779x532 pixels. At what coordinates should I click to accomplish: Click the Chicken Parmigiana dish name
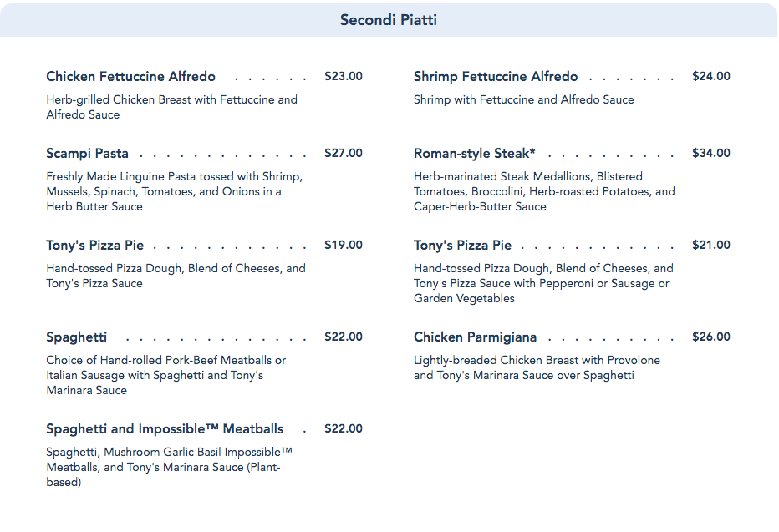tap(475, 337)
